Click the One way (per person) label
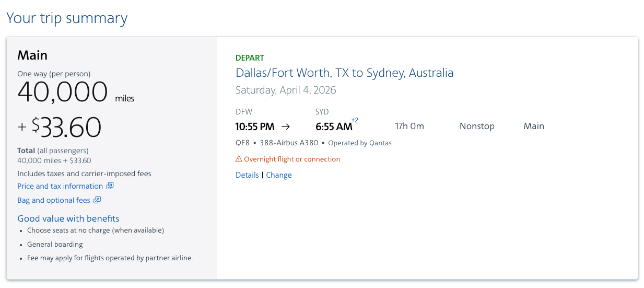 pyautogui.click(x=54, y=74)
